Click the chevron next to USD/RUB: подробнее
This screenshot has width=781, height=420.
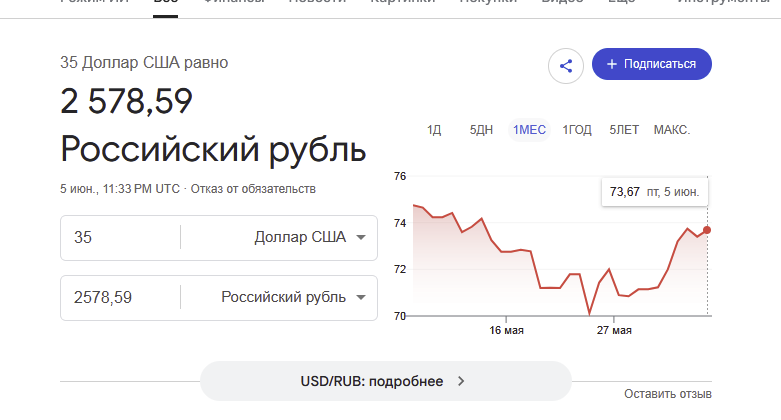click(461, 381)
